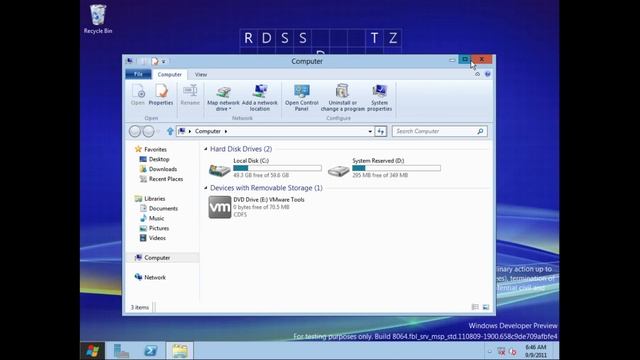
Task: Click the File Explorer taskbar icon
Action: [x=180, y=351]
